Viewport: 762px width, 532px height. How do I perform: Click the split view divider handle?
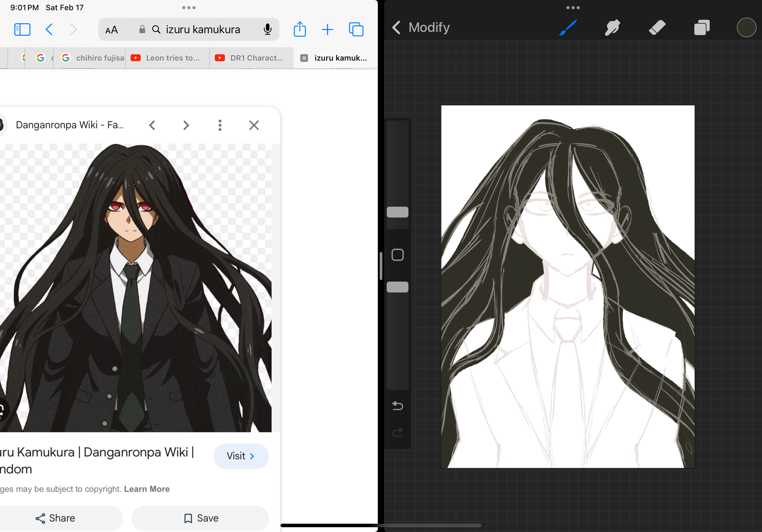[381, 266]
